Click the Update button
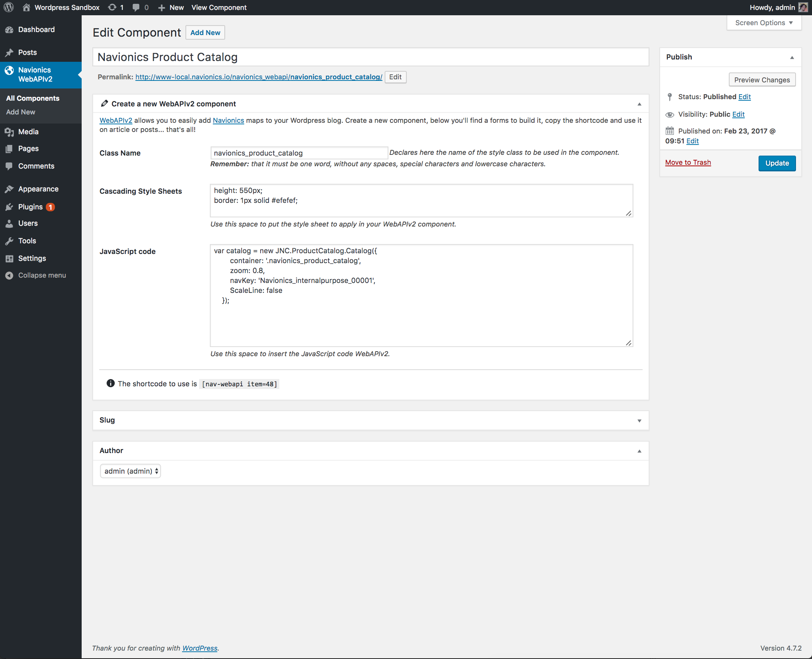 [x=777, y=163]
